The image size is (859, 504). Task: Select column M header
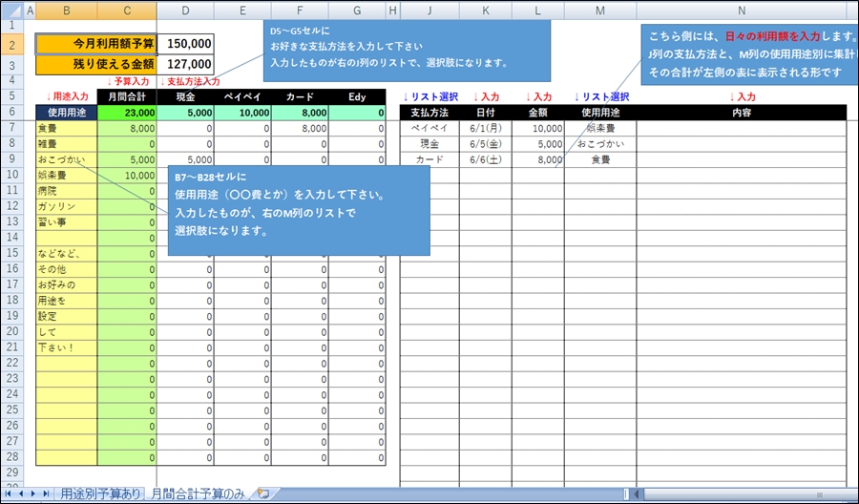point(600,10)
